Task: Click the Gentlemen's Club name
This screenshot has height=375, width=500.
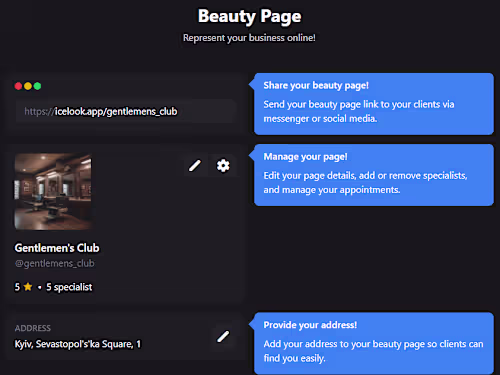Action: 57,248
